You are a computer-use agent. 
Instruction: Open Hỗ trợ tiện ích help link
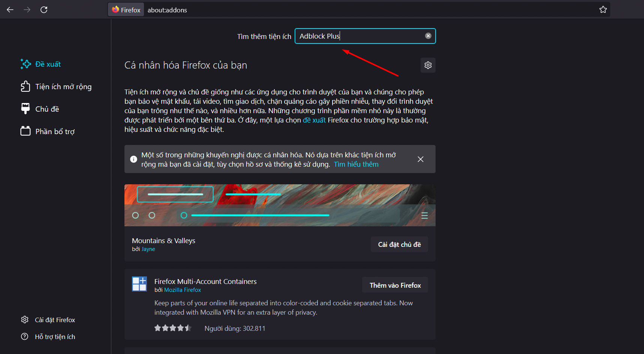click(x=48, y=337)
